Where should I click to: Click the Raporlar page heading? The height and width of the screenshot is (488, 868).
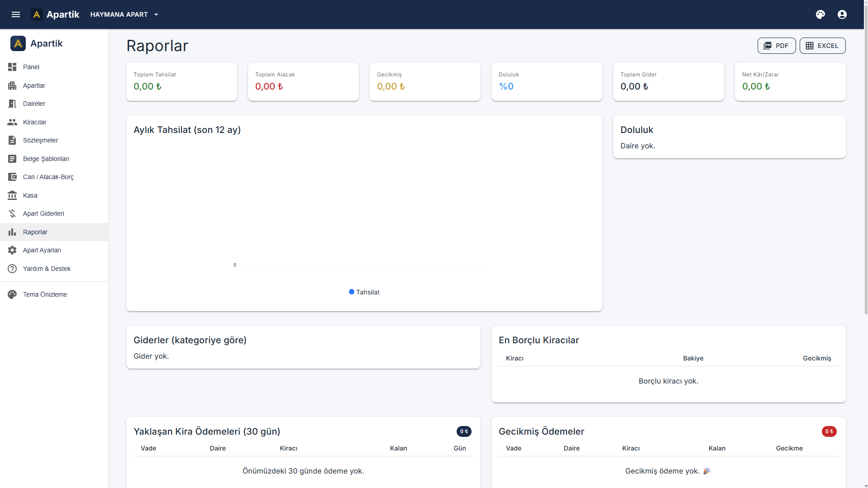click(157, 46)
